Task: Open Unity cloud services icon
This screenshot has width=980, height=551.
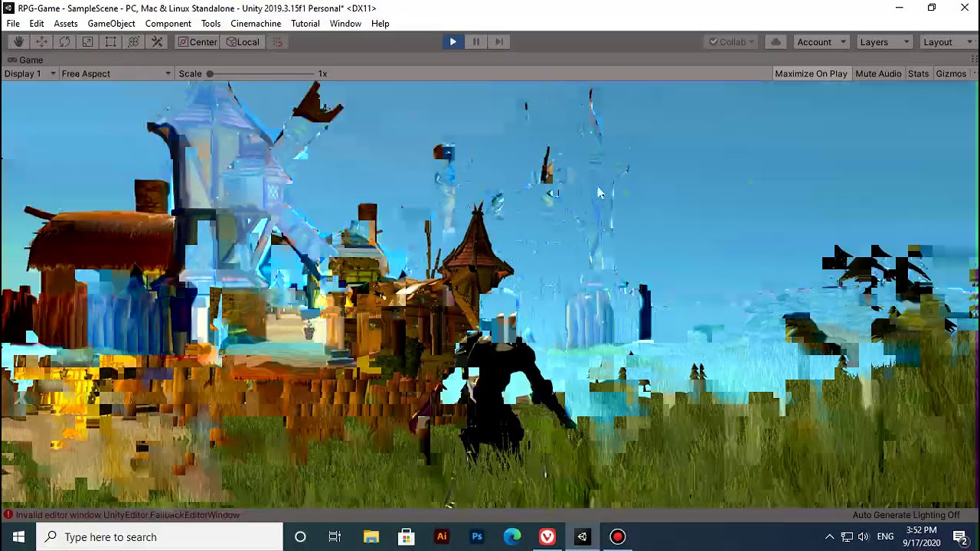Action: click(x=776, y=42)
